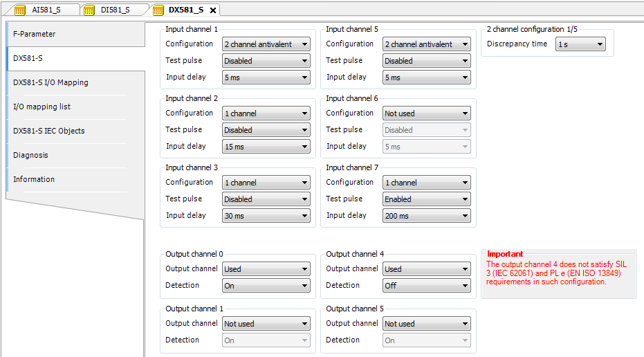The width and height of the screenshot is (644, 357).
Task: Close the DX581_S editor tab
Action: click(x=213, y=10)
